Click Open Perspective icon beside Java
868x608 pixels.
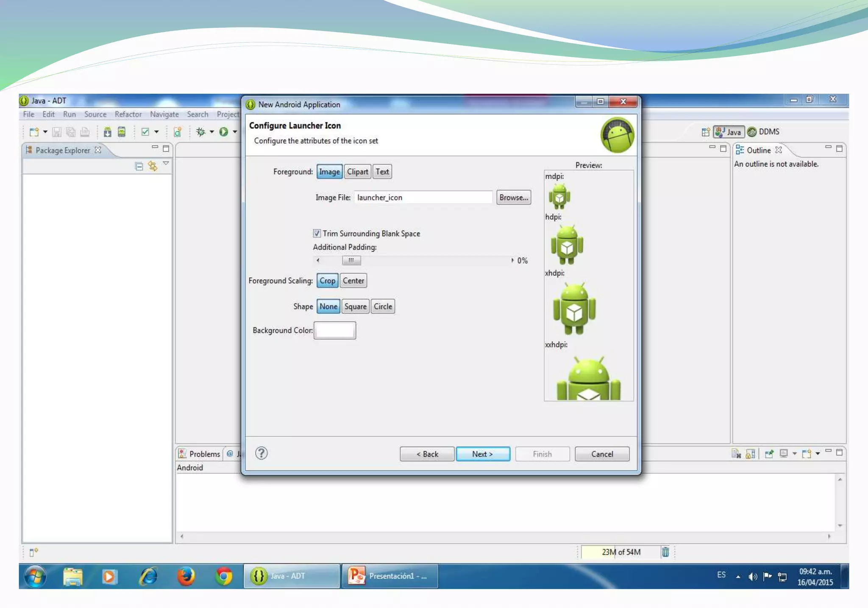705,132
